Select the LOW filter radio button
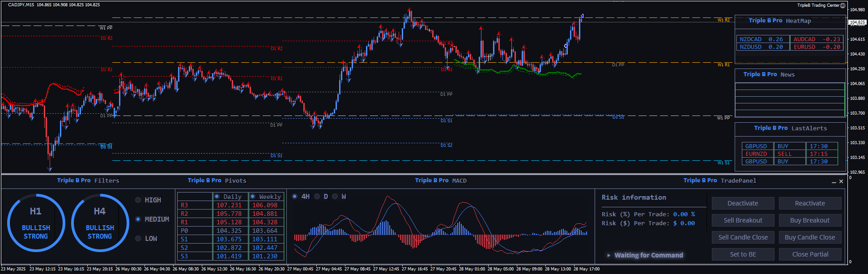This screenshot has width=868, height=274. coord(138,239)
